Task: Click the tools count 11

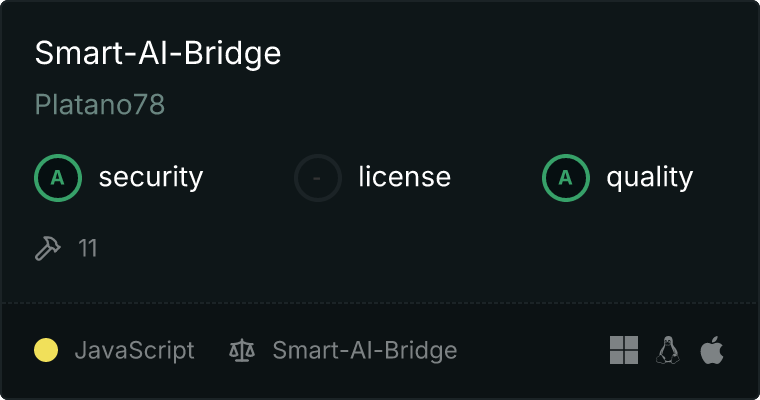Action: (88, 248)
